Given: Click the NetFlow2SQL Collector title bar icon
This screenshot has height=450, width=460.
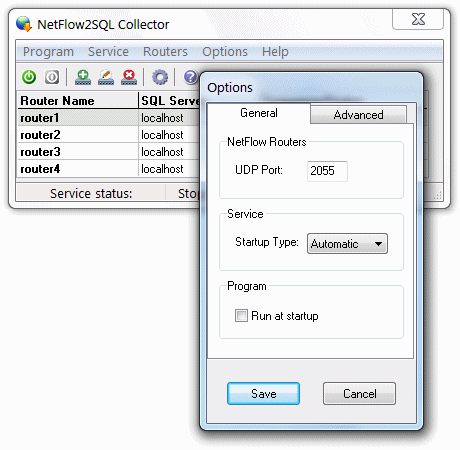Looking at the screenshot, I should tap(24, 24).
